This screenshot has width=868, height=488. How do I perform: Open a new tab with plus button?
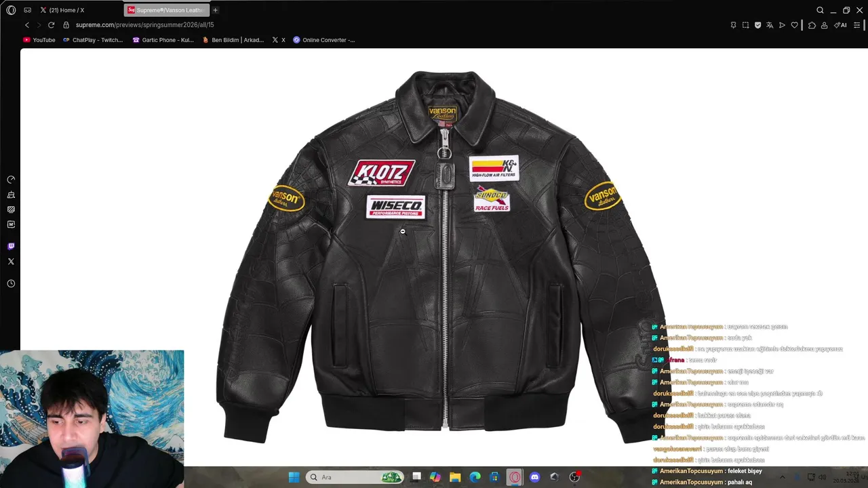pos(216,10)
